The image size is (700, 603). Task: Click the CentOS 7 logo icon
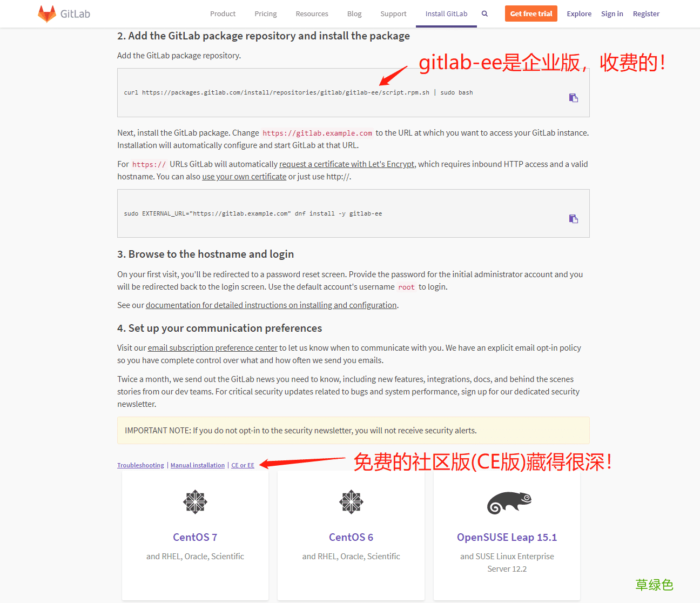click(x=195, y=502)
